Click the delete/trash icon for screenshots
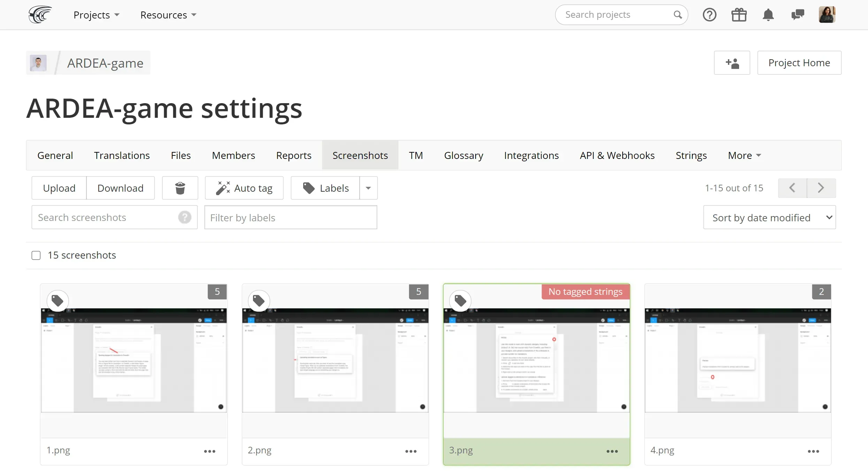 pyautogui.click(x=179, y=188)
